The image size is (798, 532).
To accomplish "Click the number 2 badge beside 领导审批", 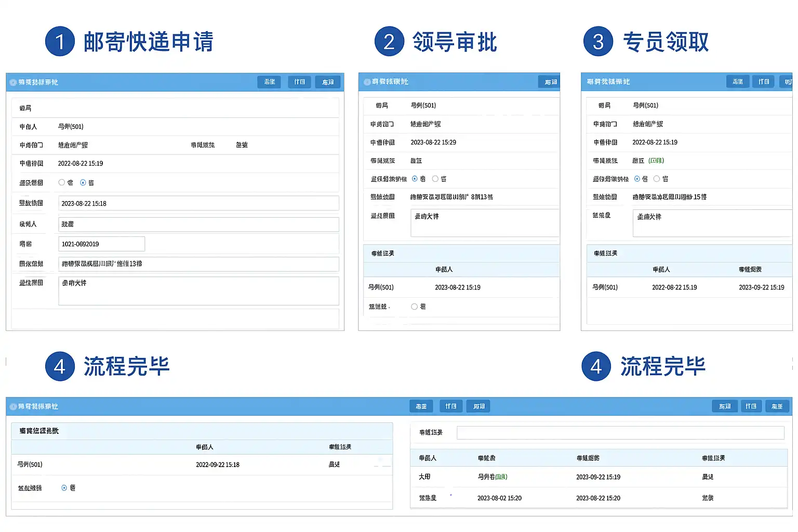I will tap(389, 42).
